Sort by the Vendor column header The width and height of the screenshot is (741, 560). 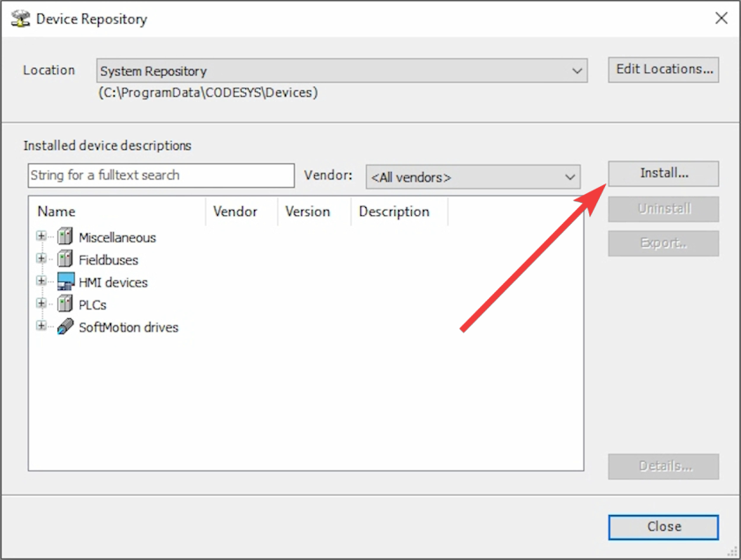(x=242, y=212)
